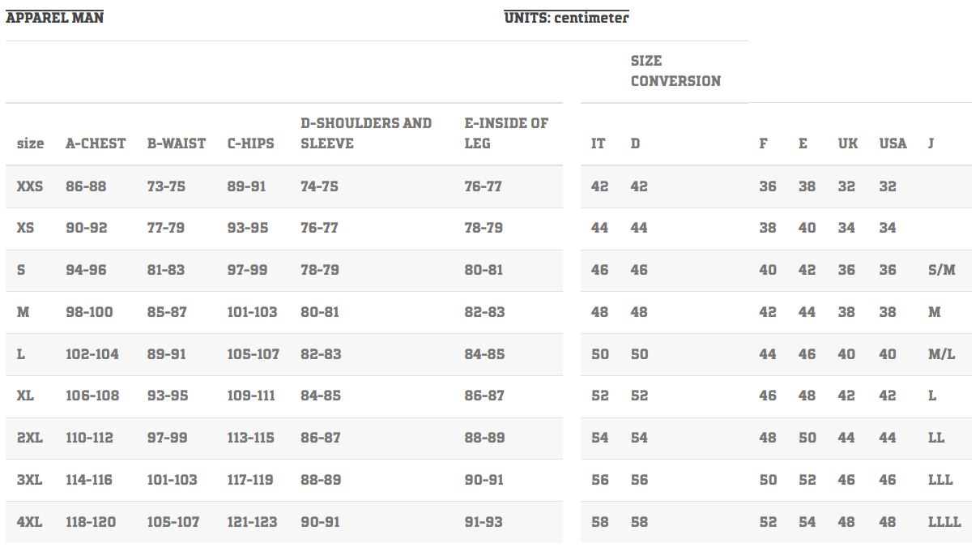The image size is (980, 552).
Task: Click the SIZE CONVERSION header
Action: tap(675, 71)
